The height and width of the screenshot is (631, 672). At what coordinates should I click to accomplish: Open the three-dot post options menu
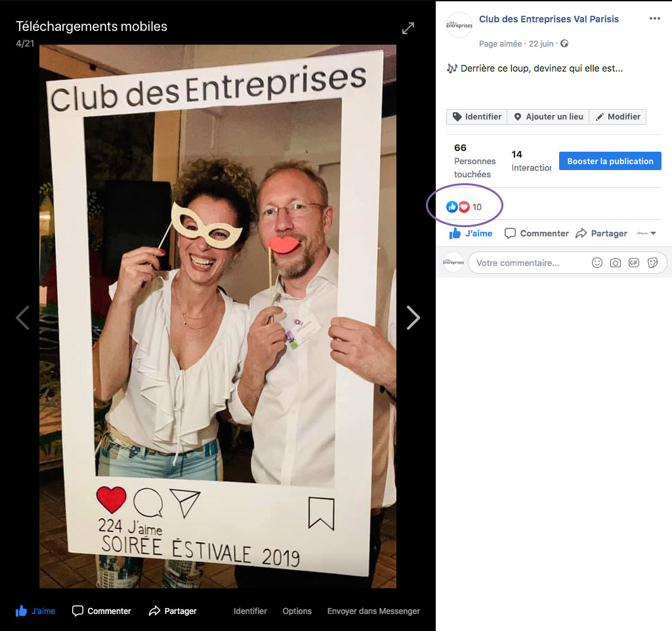pyautogui.click(x=654, y=18)
